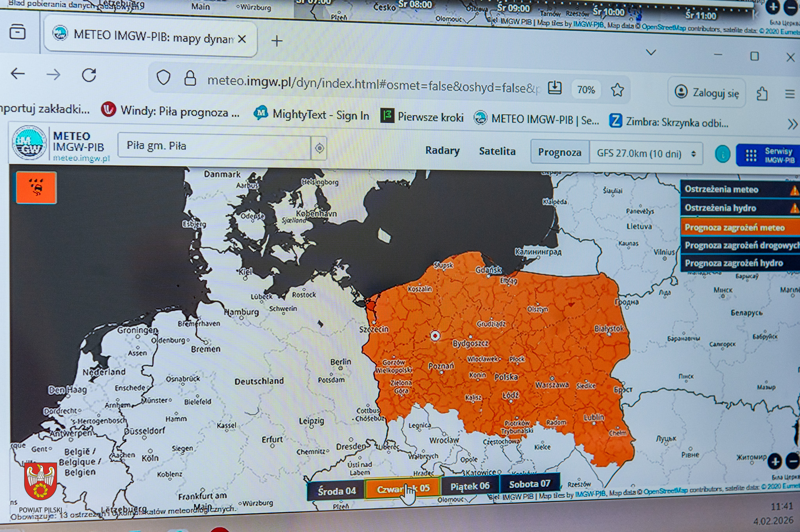Select the Piątek 06 day tab
Image resolution: width=800 pixels, height=532 pixels.
tap(470, 486)
